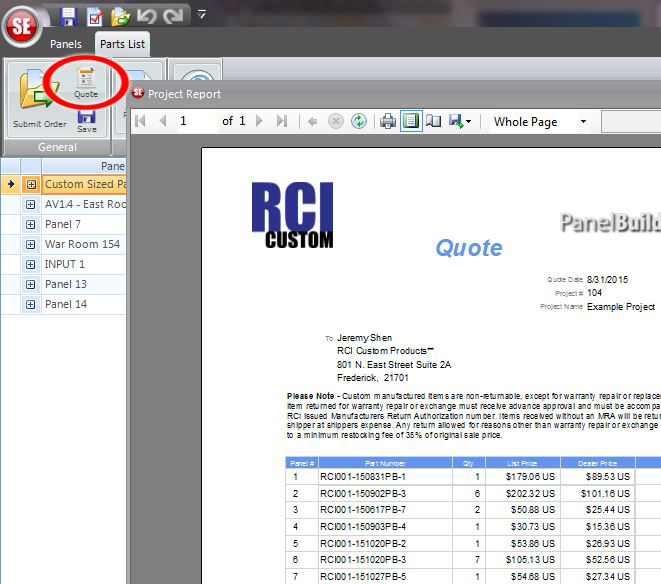Click the SE application menu button

tap(20, 25)
